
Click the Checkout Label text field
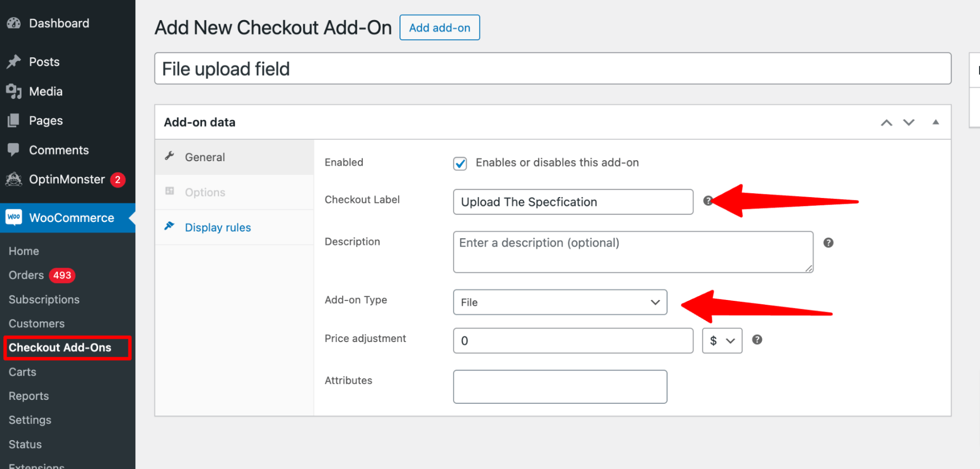coord(573,202)
